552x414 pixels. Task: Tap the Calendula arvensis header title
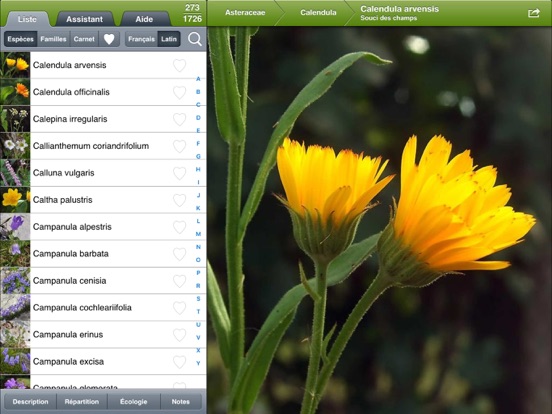400,9
